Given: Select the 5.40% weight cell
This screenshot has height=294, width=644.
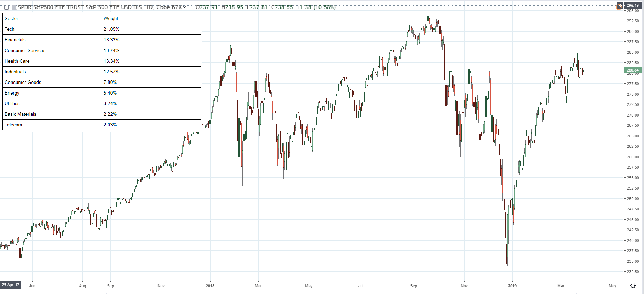Looking at the screenshot, I should 151,93.
